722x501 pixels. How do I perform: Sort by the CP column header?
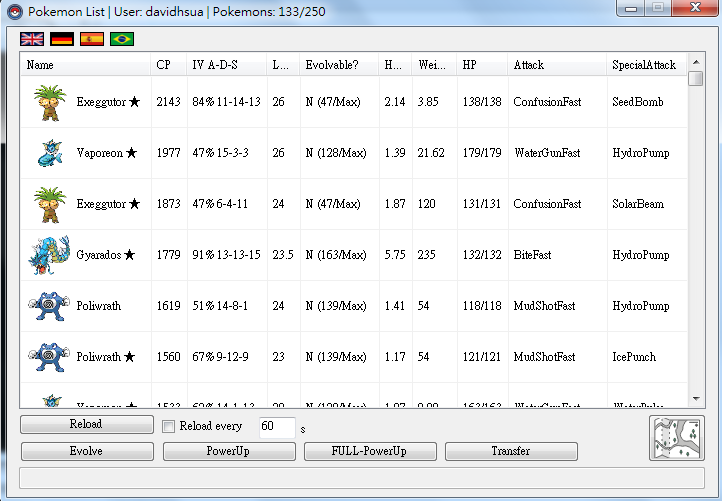point(169,65)
